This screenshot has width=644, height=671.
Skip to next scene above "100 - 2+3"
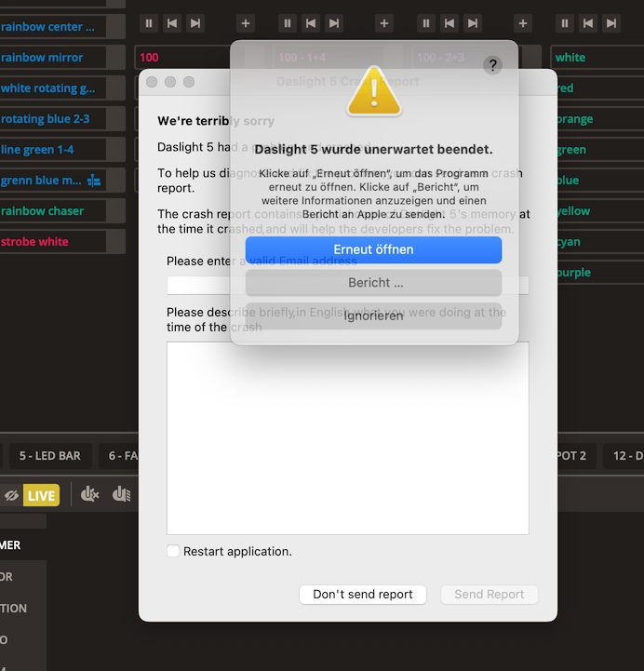click(x=473, y=23)
